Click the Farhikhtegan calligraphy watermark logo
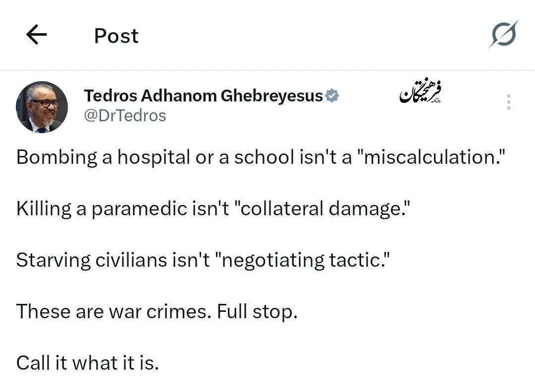This screenshot has height=392, width=535. pyautogui.click(x=421, y=93)
